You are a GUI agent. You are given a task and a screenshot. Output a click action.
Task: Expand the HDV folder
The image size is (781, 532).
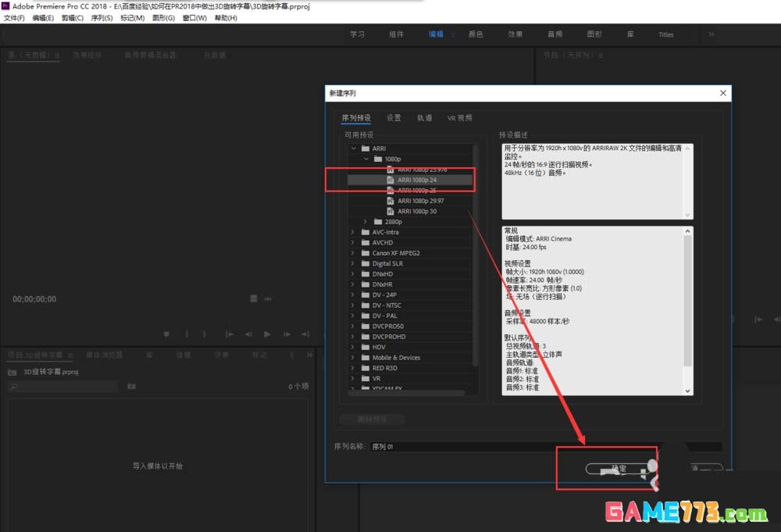[353, 347]
